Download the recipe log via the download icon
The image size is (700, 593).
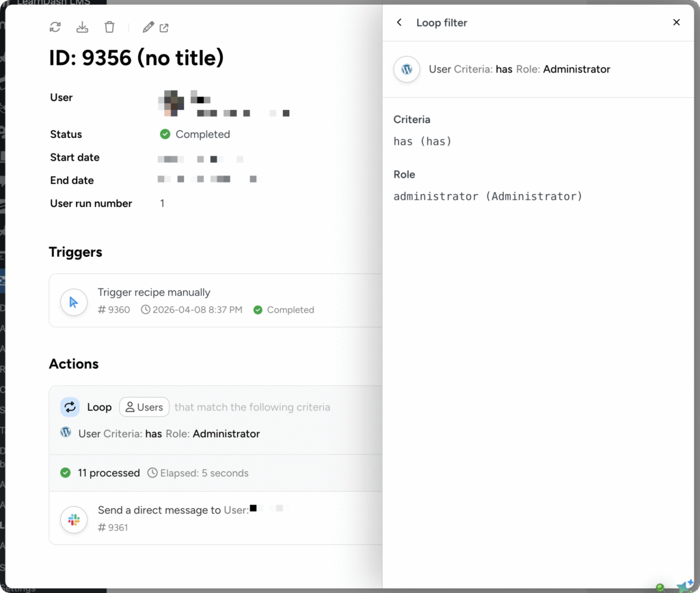(x=82, y=27)
